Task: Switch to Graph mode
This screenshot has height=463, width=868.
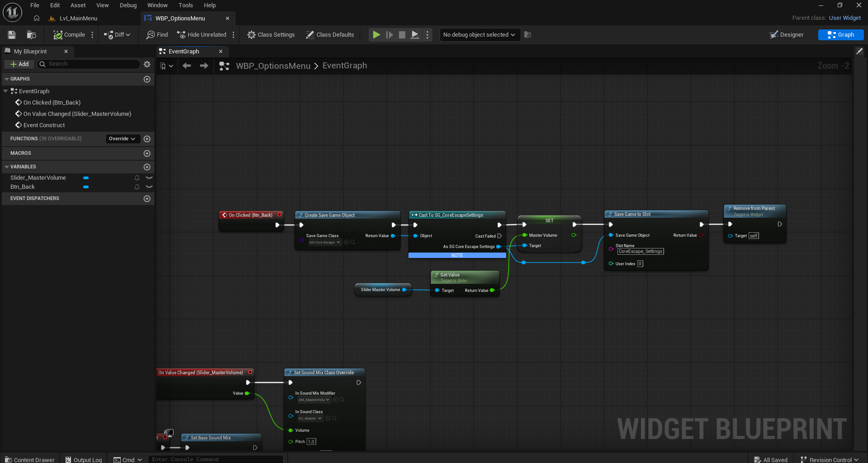Action: click(x=841, y=35)
